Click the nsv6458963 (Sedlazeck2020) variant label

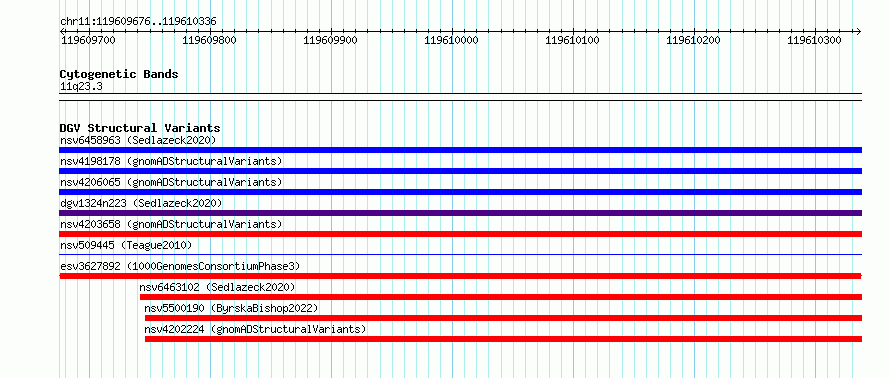[x=138, y=140]
